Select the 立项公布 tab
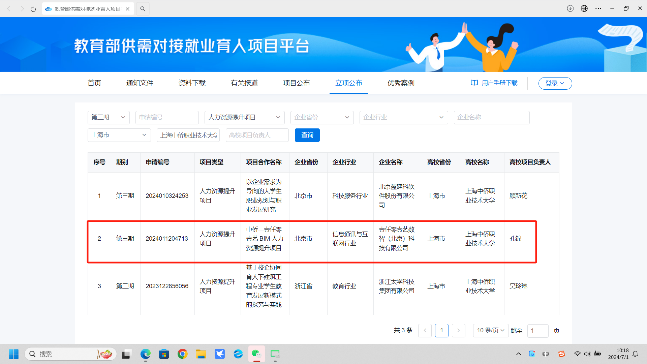Viewport: 647px width, 364px height. (349, 83)
